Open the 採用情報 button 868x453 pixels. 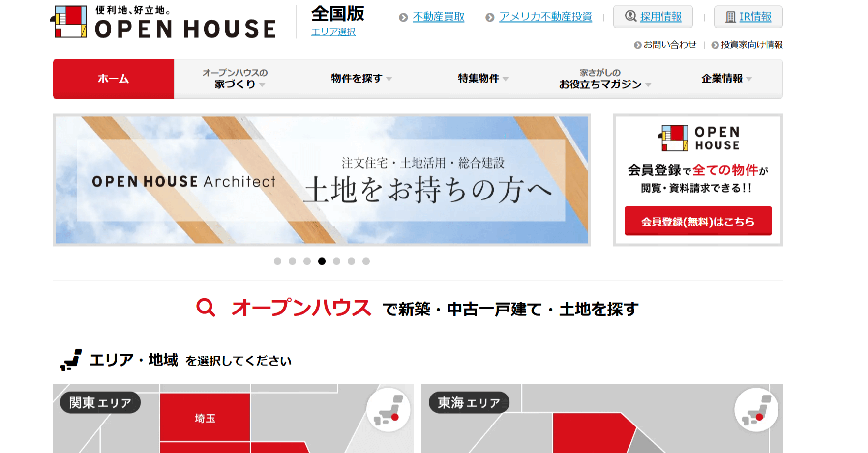coord(653,17)
